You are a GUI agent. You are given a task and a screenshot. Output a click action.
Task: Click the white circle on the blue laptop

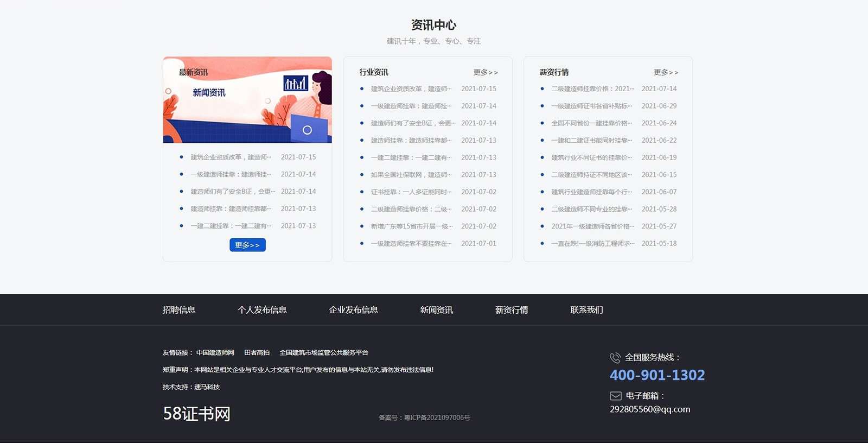(307, 130)
